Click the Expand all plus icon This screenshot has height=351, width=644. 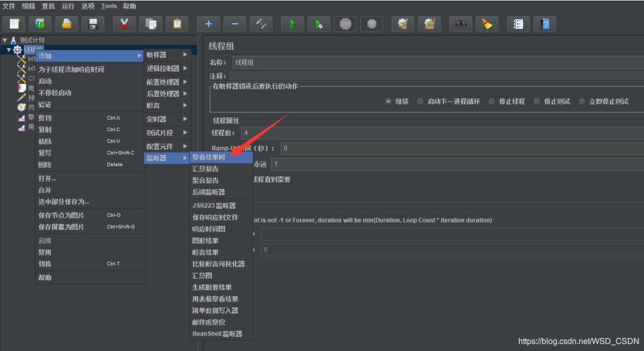208,24
